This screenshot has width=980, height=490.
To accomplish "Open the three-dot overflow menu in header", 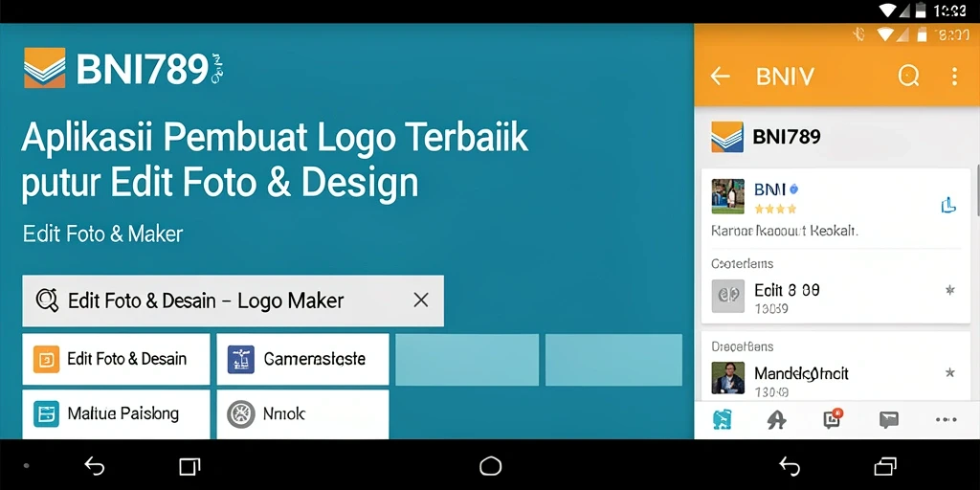I will pos(954,77).
